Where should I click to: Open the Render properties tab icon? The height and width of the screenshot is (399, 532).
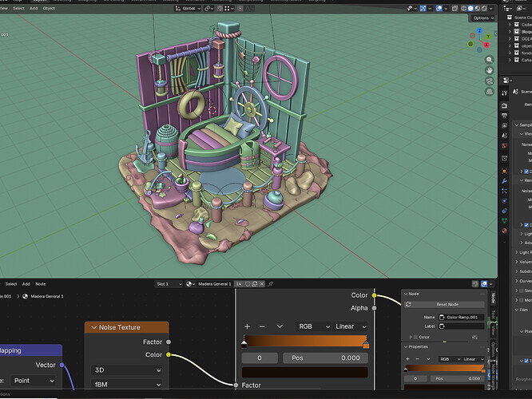(505, 106)
